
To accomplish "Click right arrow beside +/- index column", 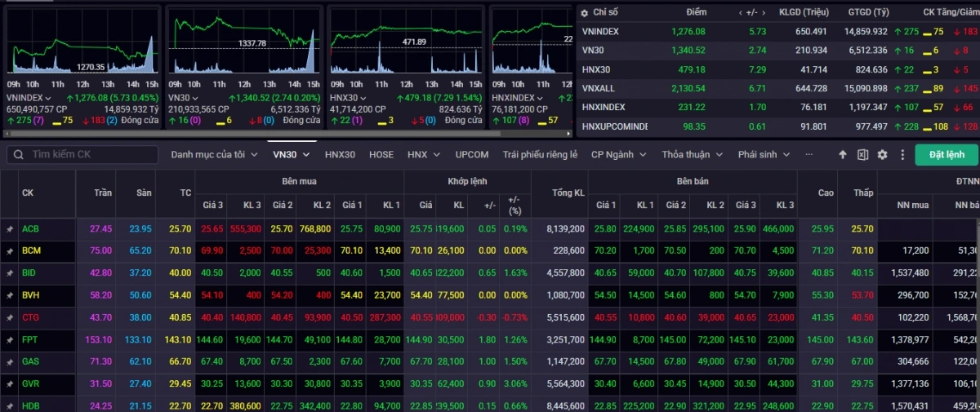I will [x=764, y=12].
